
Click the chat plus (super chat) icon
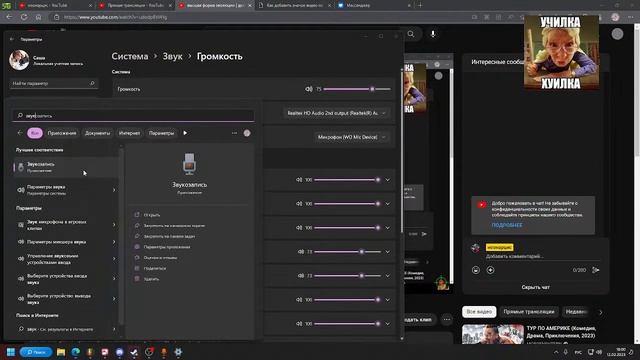(x=491, y=270)
